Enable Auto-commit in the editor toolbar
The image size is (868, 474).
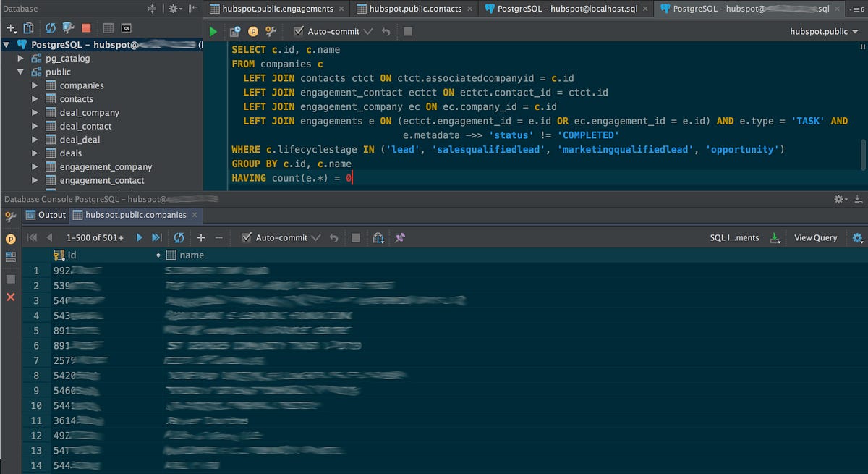[x=298, y=31]
